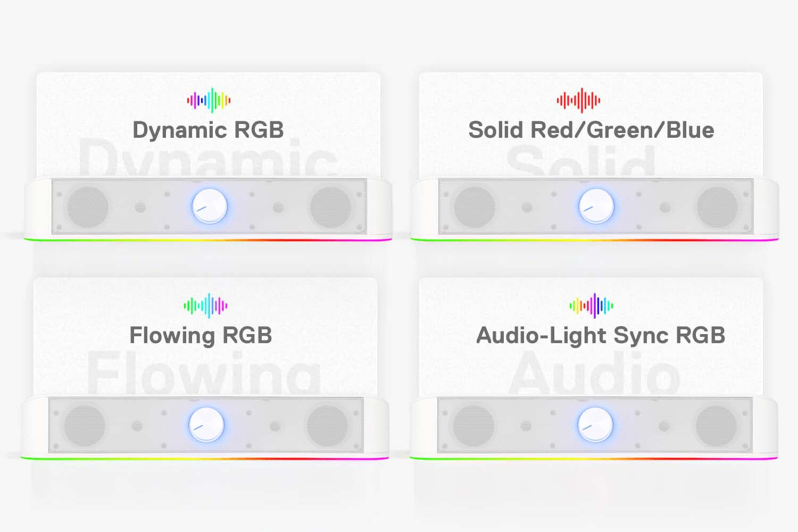Click the left speaker grille of the Solid Red/Green/Blue soundbar
The height and width of the screenshot is (532, 798).
474,206
